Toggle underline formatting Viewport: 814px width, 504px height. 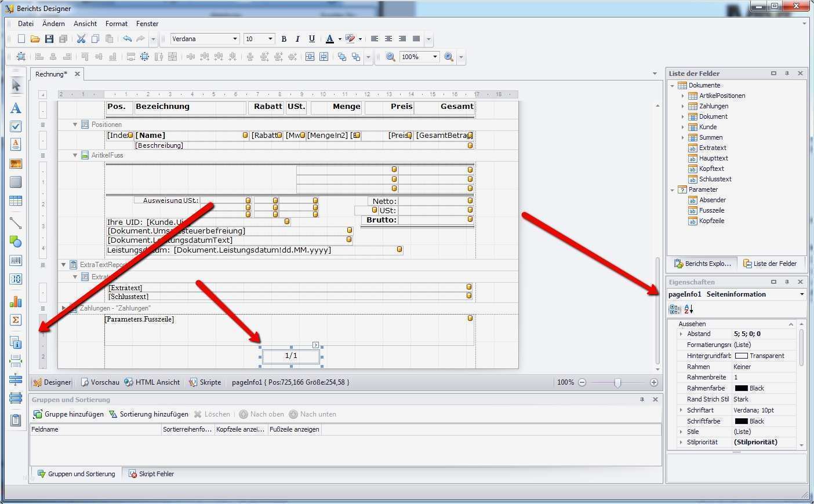click(312, 39)
